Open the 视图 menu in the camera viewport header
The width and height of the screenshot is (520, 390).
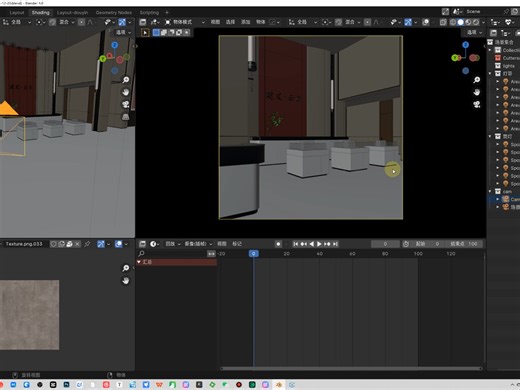pos(215,22)
